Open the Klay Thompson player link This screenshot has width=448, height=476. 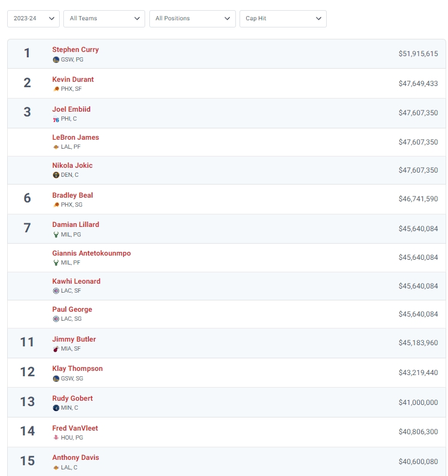78,368
